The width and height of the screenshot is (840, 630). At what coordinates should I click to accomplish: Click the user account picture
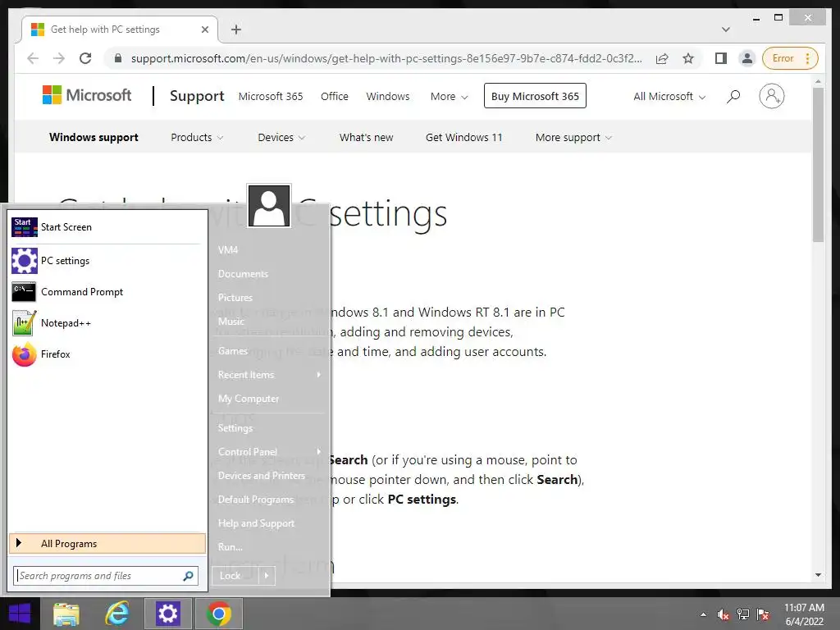click(269, 206)
